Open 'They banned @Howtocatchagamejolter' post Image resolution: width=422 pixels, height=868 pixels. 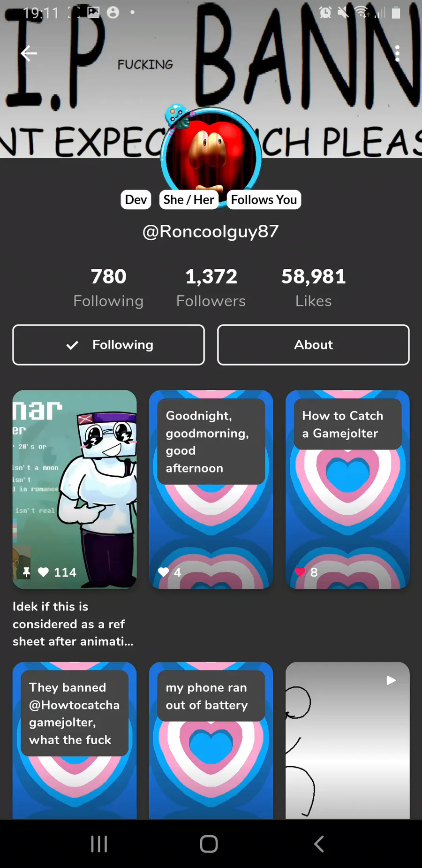pos(75,740)
